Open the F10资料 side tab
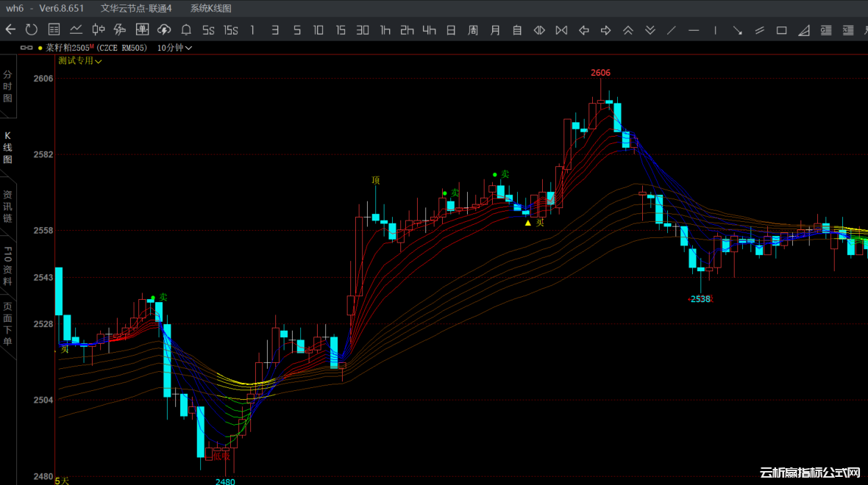Viewport: 868px width, 485px height. [x=7, y=266]
